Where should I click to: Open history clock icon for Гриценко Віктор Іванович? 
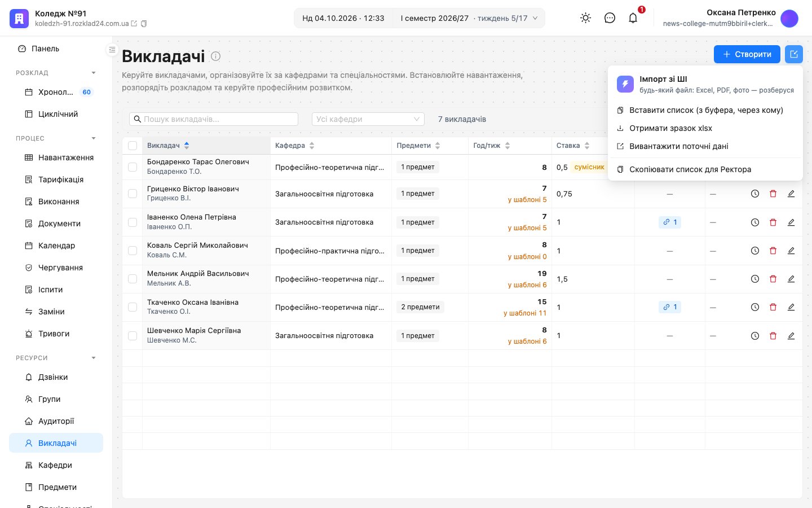pos(755,194)
